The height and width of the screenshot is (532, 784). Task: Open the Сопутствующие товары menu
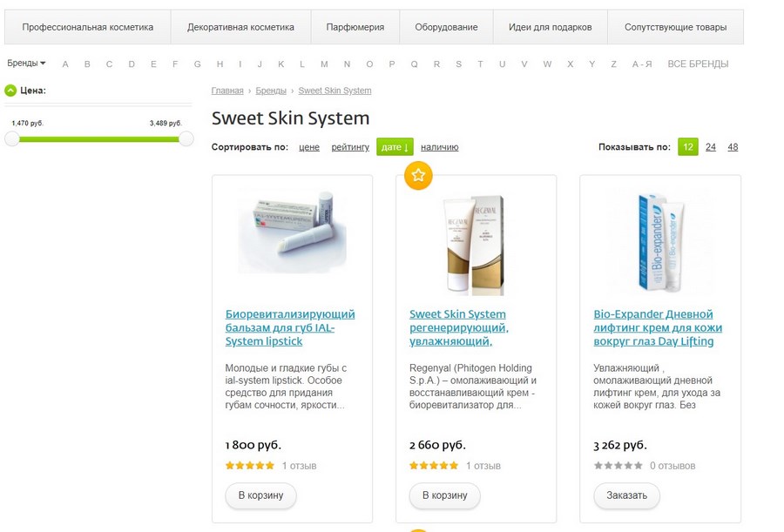(675, 27)
